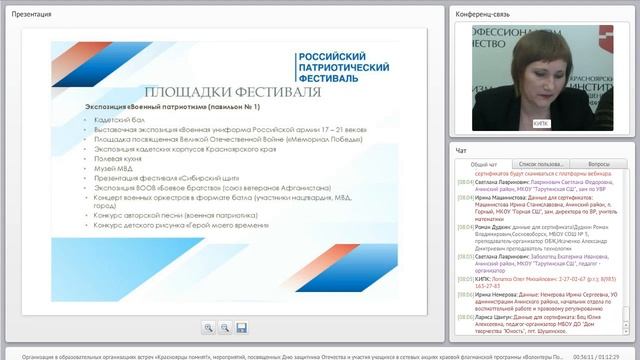Open the Вопросы tab
This screenshot has height=360, width=640.
pyautogui.click(x=598, y=164)
